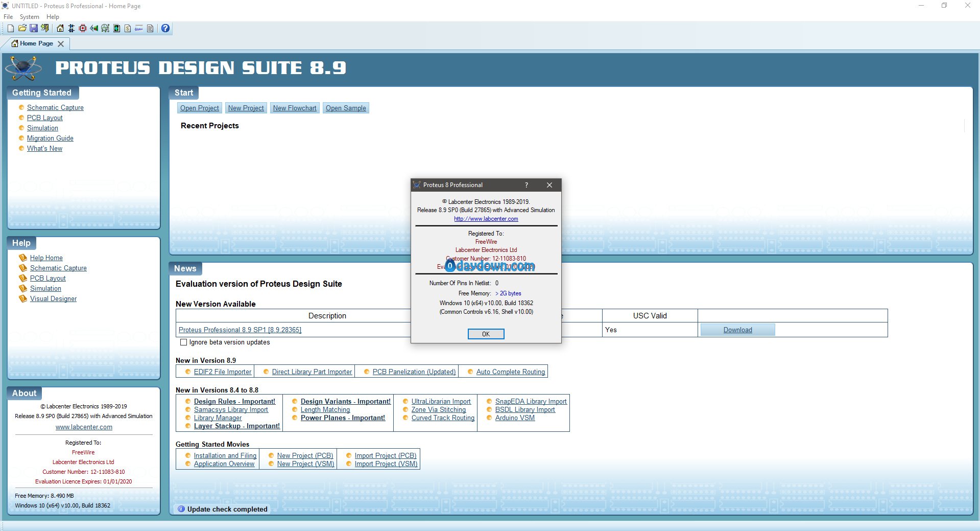Open Design Variants - Important! link
The height and width of the screenshot is (531, 980).
click(346, 402)
